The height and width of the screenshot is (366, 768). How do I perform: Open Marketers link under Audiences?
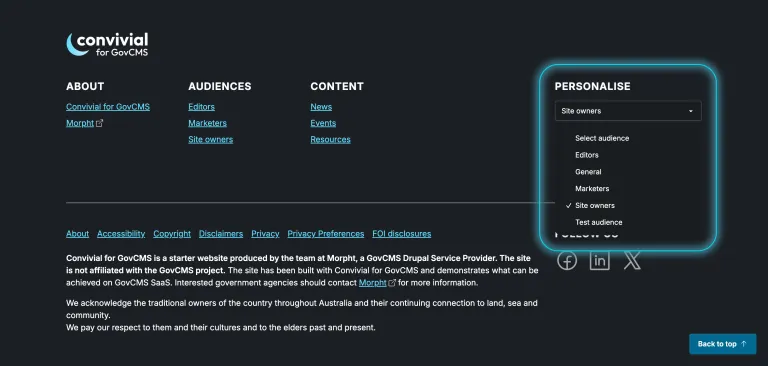207,123
